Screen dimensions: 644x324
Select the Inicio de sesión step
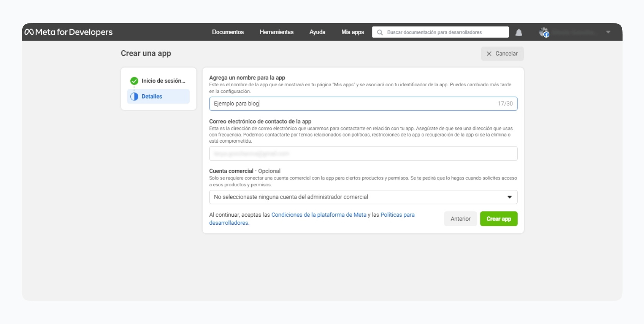tap(158, 81)
